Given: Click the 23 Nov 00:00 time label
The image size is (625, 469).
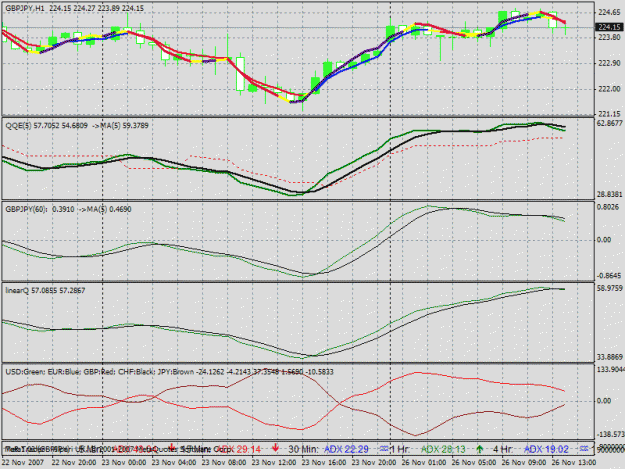Looking at the screenshot, I should (124, 462).
